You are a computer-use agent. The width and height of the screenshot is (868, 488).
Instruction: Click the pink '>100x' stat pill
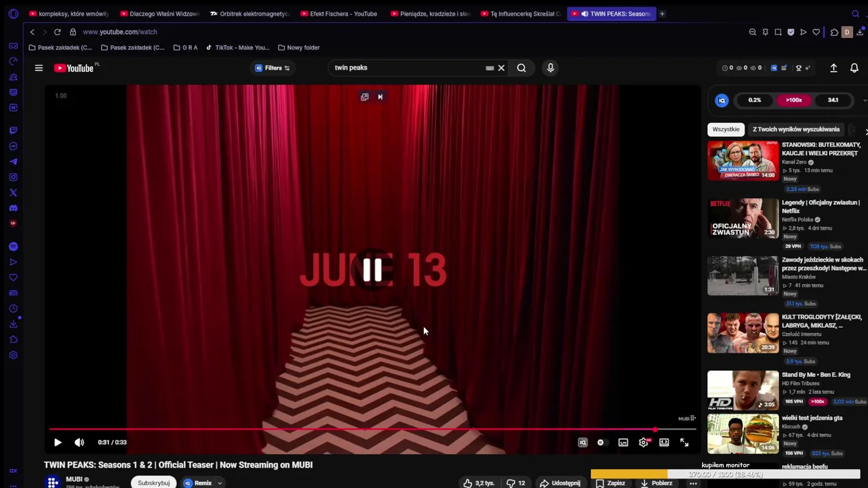(793, 100)
